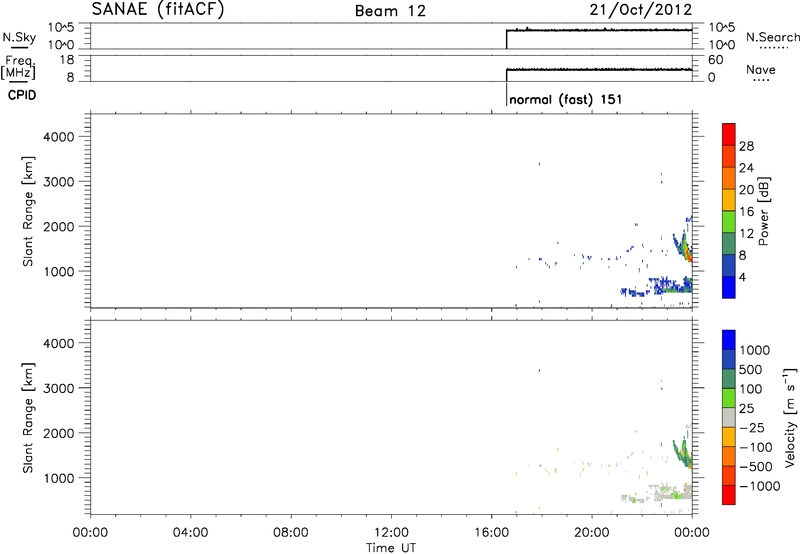Click the N.Search legend label
800x554 pixels.
coord(773,37)
